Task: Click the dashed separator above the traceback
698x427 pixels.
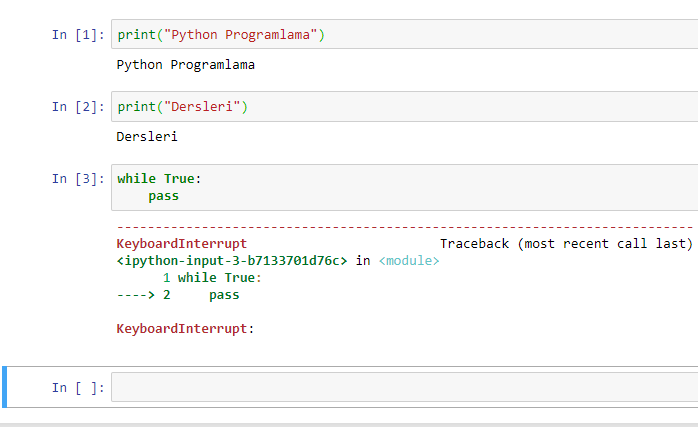Action: point(400,229)
